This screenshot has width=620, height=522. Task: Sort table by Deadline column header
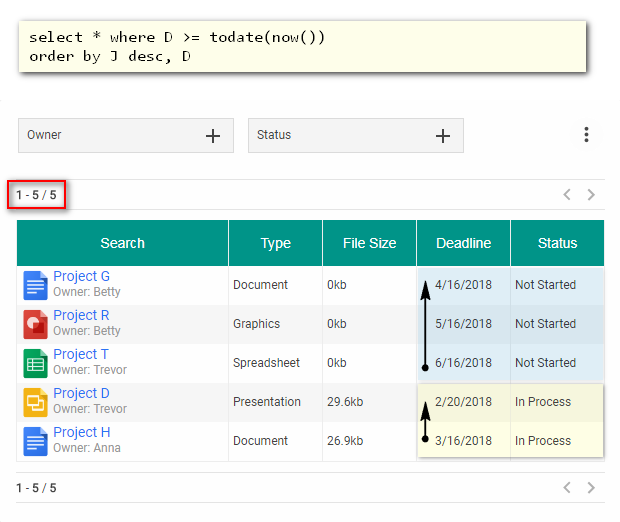click(x=463, y=243)
